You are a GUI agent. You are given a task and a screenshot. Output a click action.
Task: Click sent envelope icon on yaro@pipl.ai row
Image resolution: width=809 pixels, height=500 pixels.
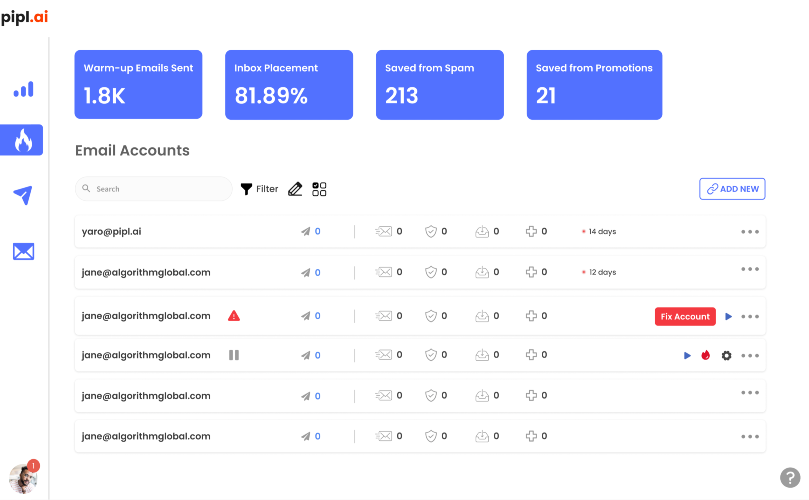coord(383,232)
